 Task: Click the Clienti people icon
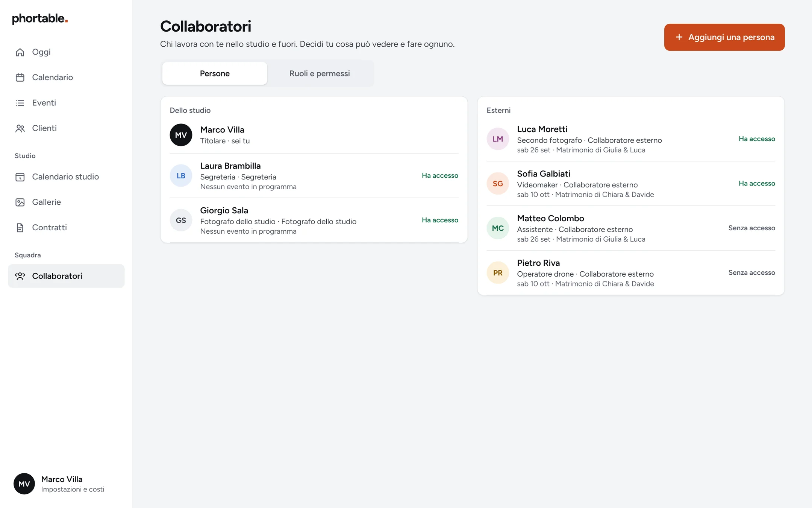coord(20,128)
